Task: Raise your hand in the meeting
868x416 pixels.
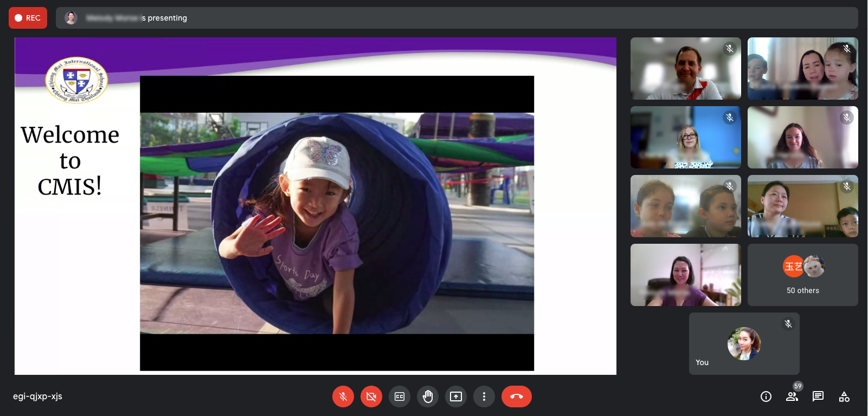Action: point(428,396)
